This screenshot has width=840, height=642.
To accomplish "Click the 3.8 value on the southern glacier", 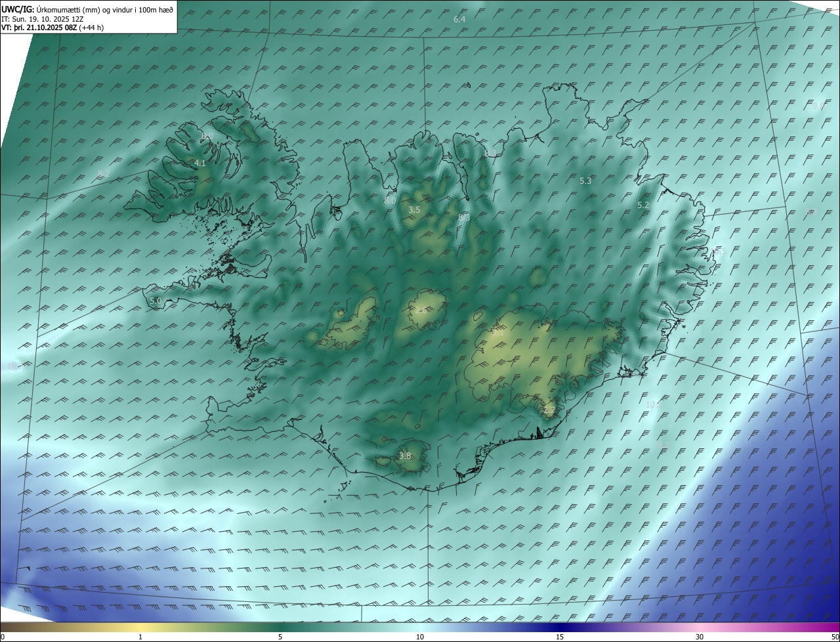I will tap(405, 456).
